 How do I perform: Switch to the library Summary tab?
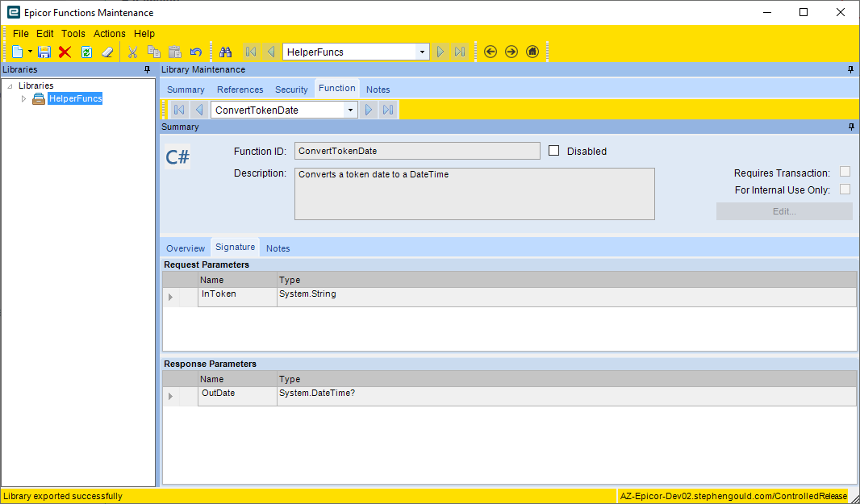coord(186,90)
